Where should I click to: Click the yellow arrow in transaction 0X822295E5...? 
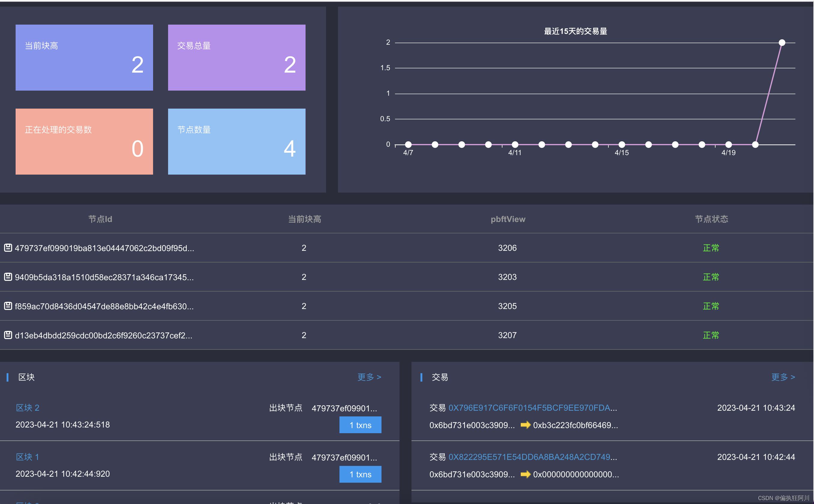[x=525, y=474]
